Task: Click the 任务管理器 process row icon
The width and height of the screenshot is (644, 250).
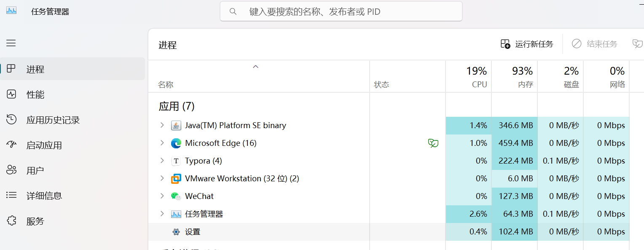Action: [x=176, y=214]
